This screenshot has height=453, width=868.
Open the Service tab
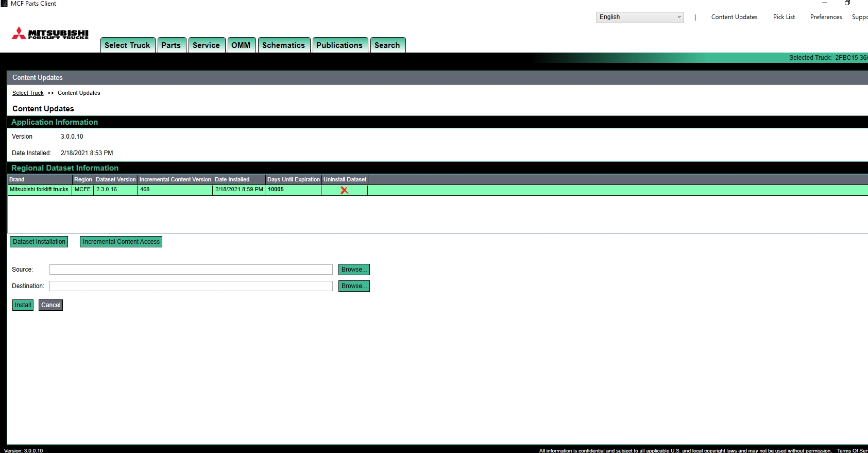[206, 45]
